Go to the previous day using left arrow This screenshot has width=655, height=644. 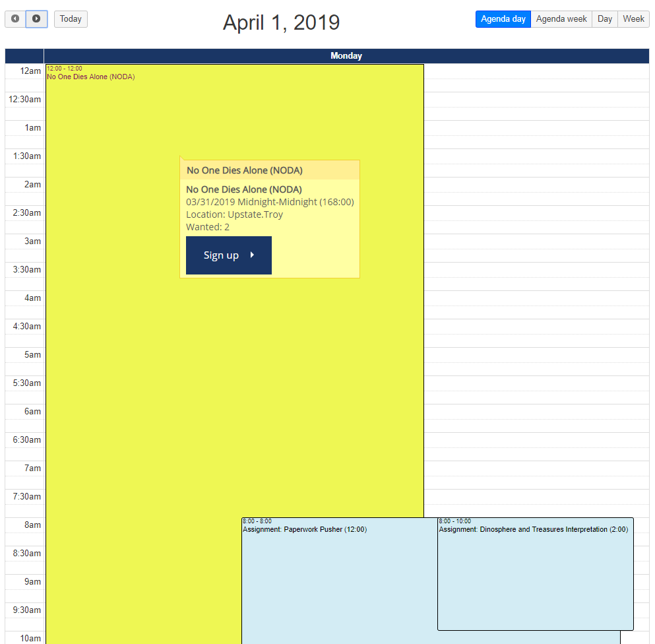tap(15, 19)
